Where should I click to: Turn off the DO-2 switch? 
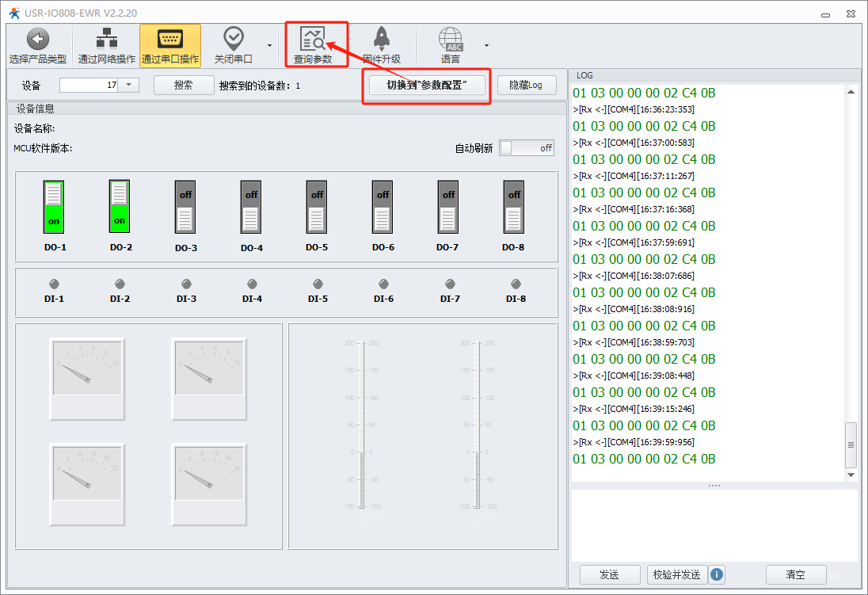tap(120, 206)
